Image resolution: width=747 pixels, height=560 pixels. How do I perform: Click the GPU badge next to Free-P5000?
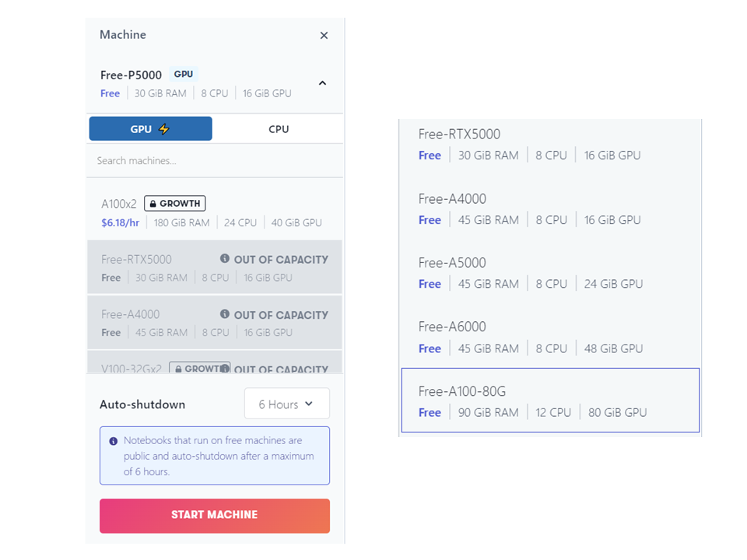[184, 75]
